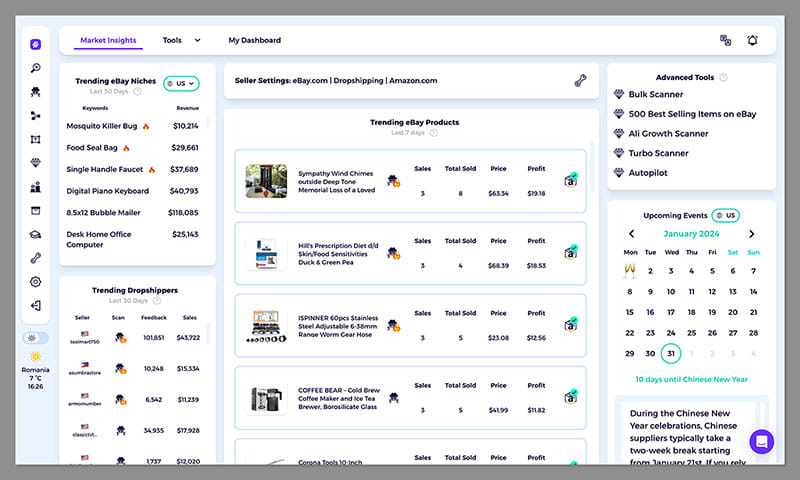Toggle the light/dark theme switch
Screen dimensions: 800x480
click(35, 338)
